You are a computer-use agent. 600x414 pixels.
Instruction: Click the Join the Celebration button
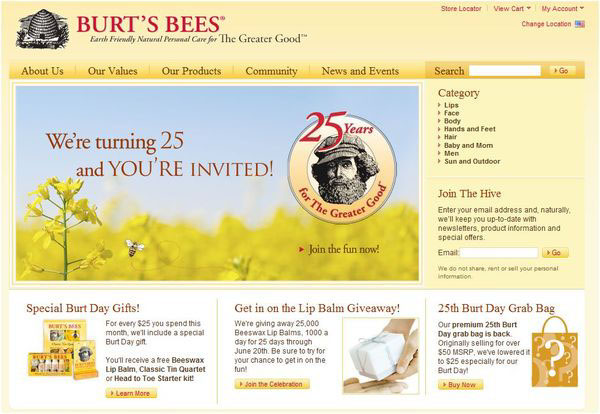click(x=272, y=384)
